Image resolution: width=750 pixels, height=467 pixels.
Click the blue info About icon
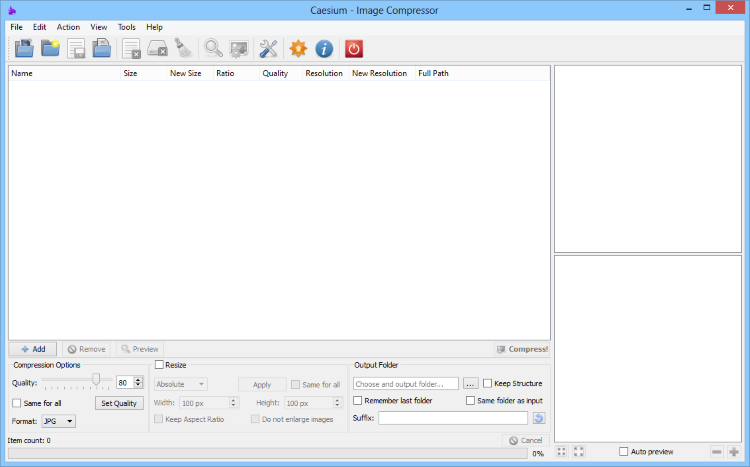coord(324,48)
